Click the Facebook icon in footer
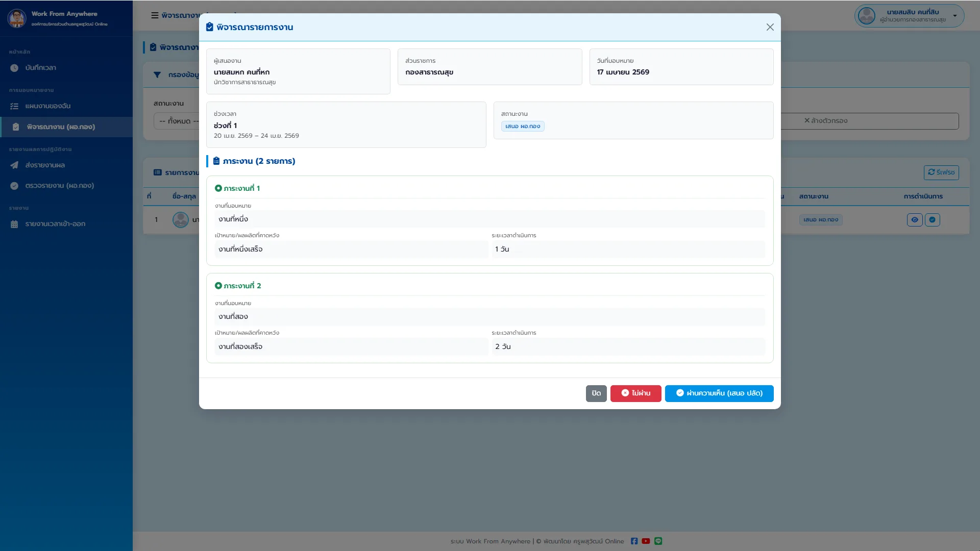The width and height of the screenshot is (980, 551). (x=634, y=541)
